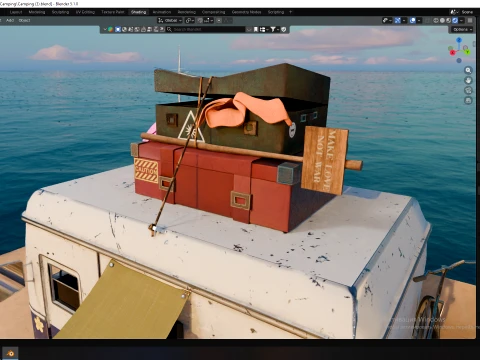Open the funnel filter menu in asset bar
This screenshot has width=480, height=360.
coord(274,29)
